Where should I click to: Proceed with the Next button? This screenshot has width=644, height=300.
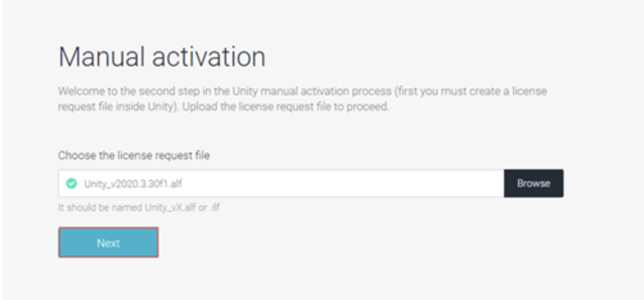pyautogui.click(x=109, y=243)
